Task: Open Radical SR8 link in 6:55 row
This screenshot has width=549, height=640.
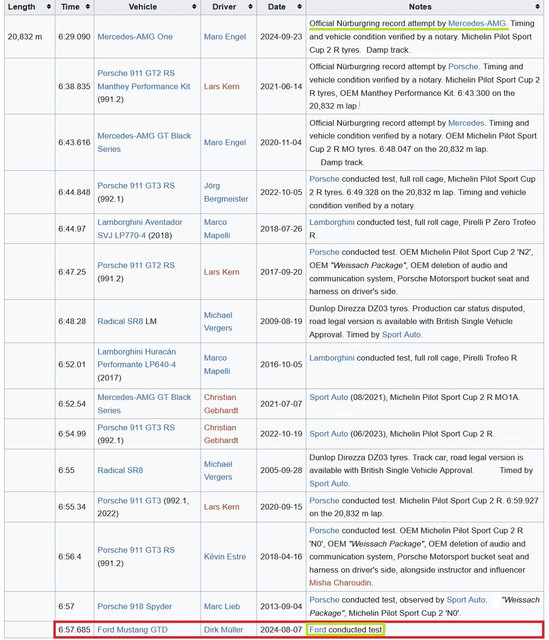Action: [120, 470]
